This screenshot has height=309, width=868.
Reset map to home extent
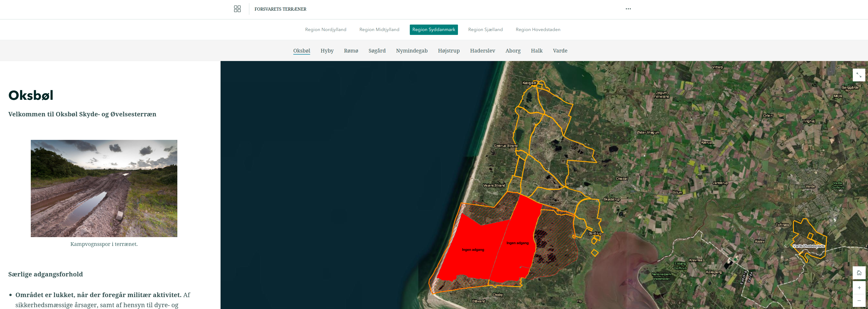click(x=859, y=273)
